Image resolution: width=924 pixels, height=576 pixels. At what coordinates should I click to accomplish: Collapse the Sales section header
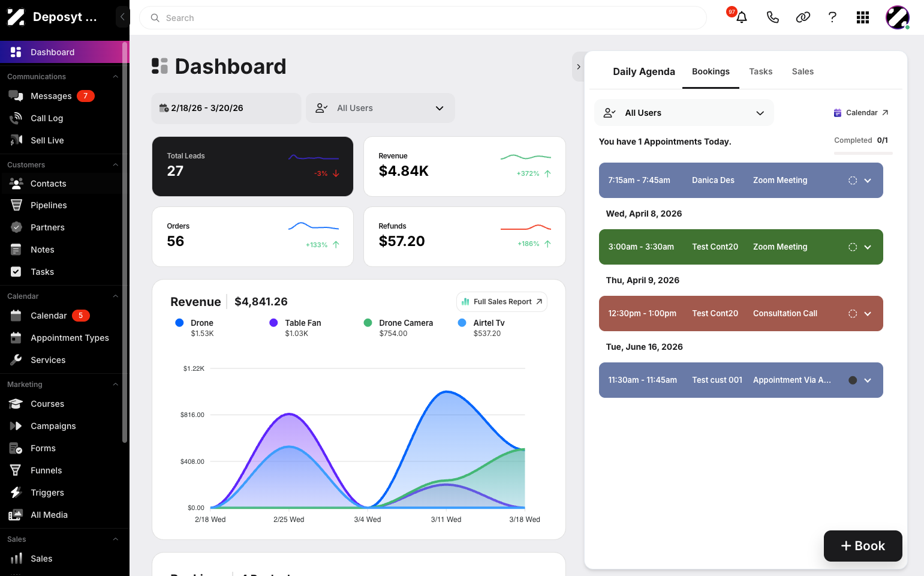point(115,539)
